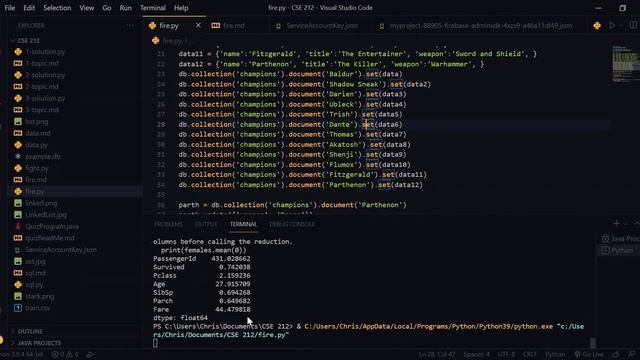Open the Help menu
This screenshot has width=640, height=360.
(181, 8)
